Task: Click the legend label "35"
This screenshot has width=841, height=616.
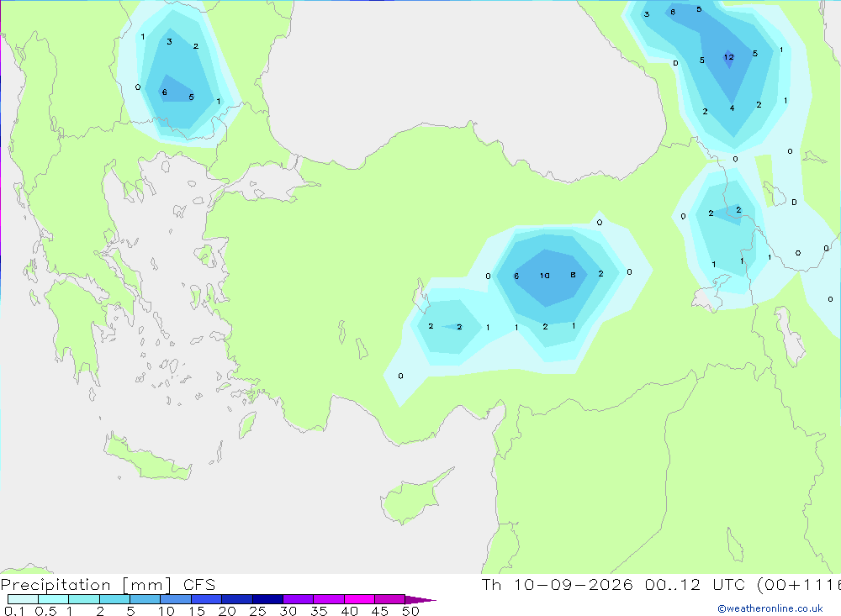Action: [319, 611]
